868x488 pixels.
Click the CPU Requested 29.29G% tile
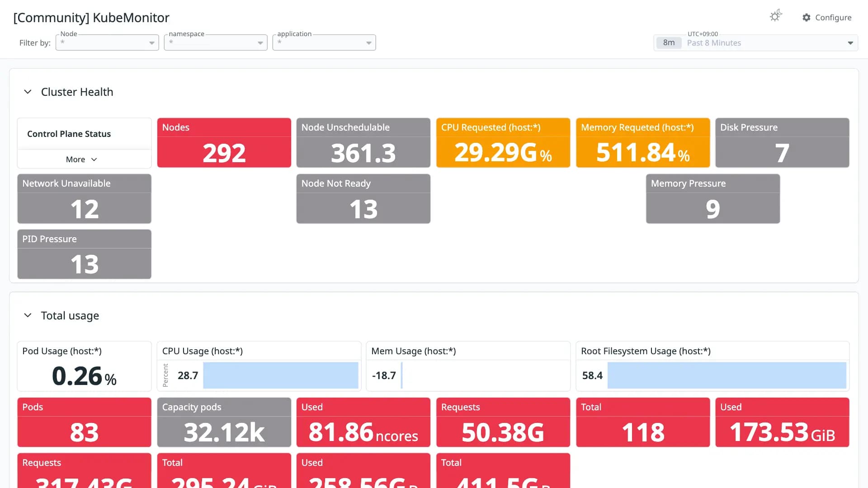[x=503, y=143]
